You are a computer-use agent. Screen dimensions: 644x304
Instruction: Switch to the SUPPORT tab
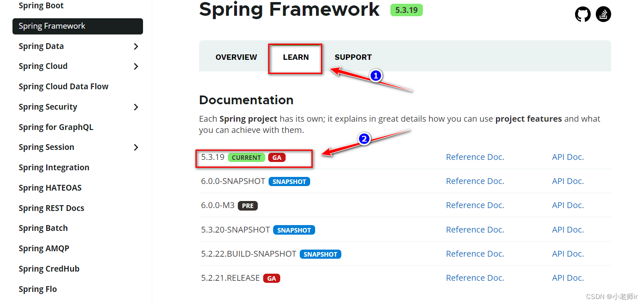(353, 57)
